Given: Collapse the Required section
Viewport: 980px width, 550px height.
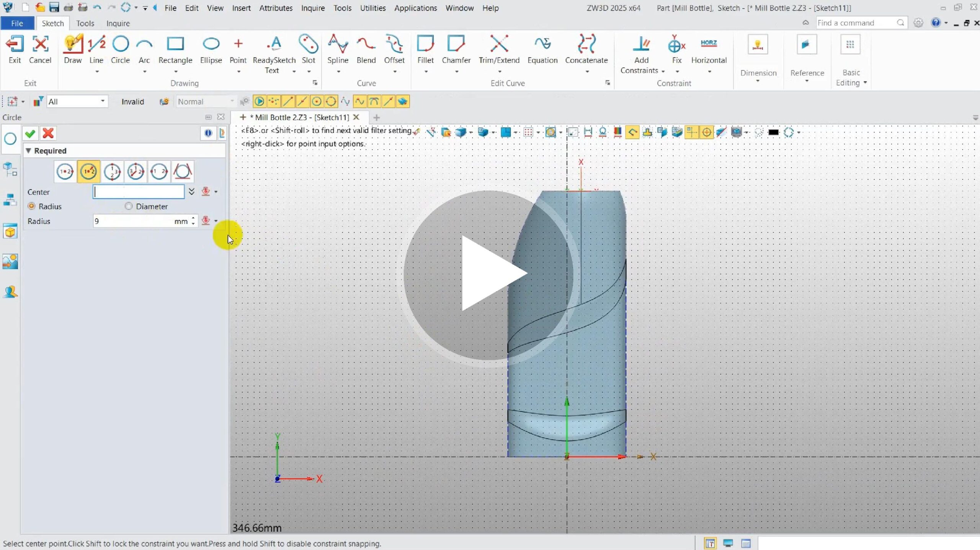Looking at the screenshot, I should 28,151.
